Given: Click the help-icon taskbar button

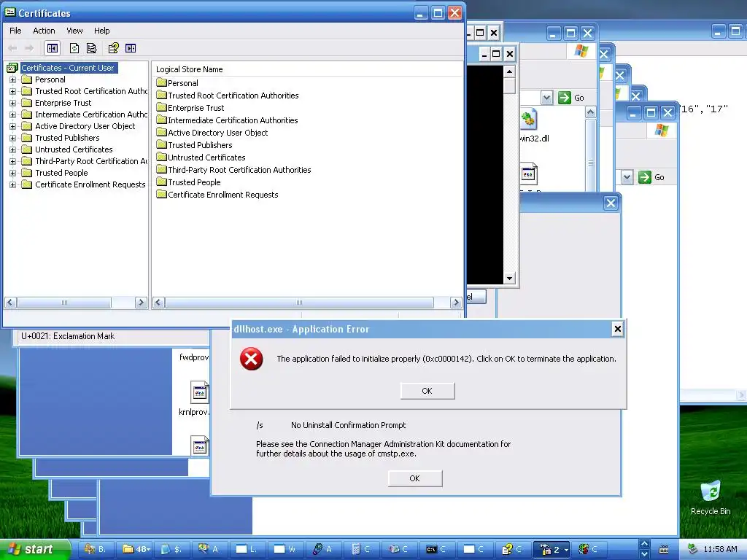Looking at the screenshot, I should pyautogui.click(x=513, y=549).
